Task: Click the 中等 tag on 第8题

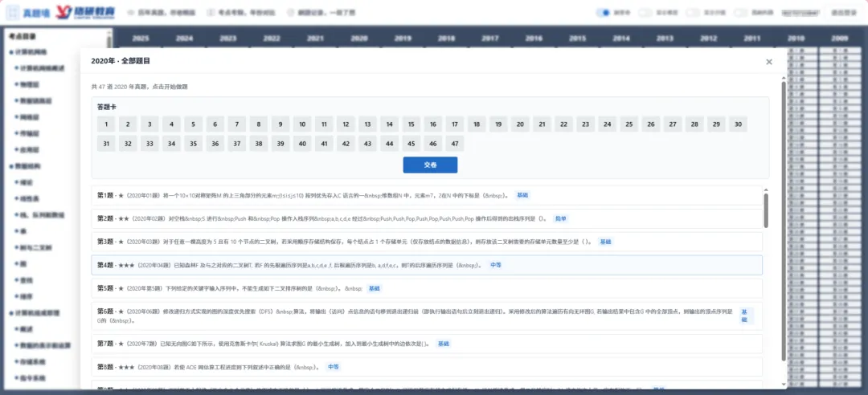Action: pos(333,367)
